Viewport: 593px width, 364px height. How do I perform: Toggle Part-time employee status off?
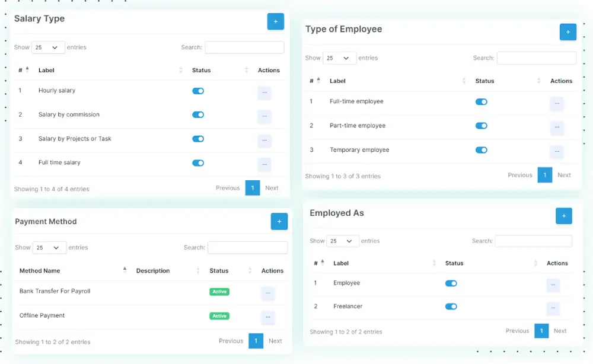pos(482,126)
